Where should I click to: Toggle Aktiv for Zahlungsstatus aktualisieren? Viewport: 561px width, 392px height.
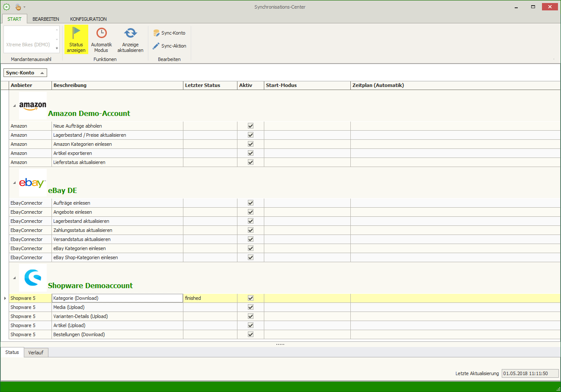pyautogui.click(x=250, y=230)
